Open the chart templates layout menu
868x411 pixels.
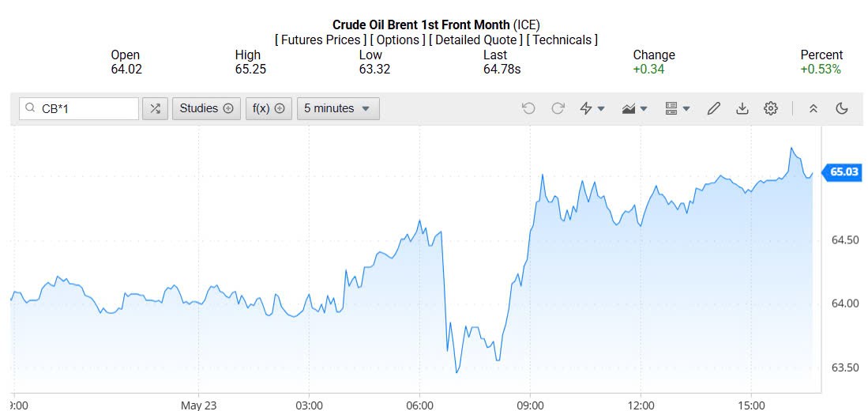click(x=677, y=109)
